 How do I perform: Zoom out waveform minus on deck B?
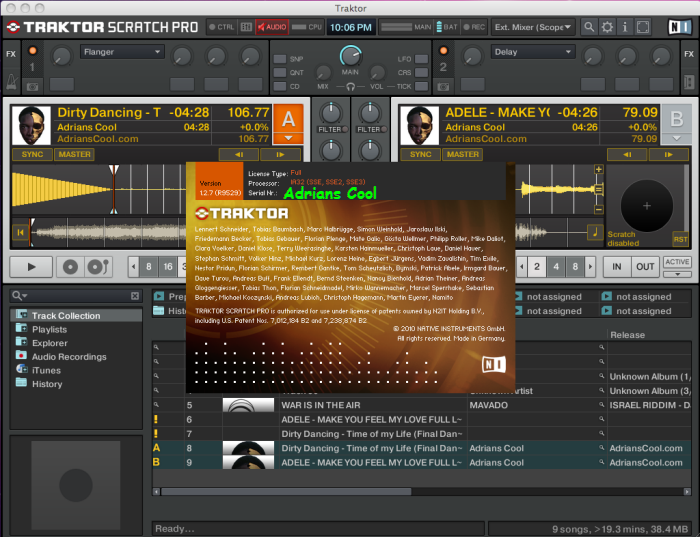click(x=599, y=209)
